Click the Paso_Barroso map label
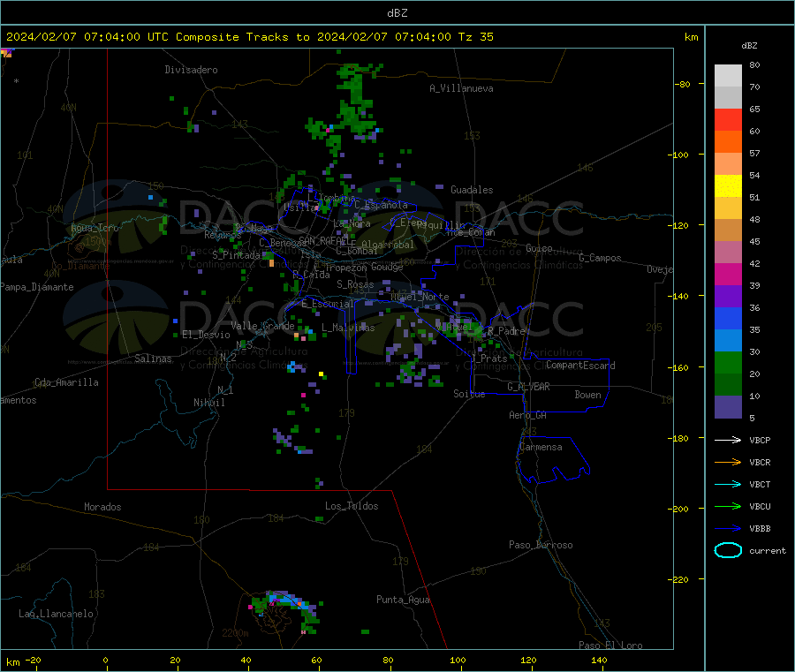This screenshot has height=672, width=795. coord(541,545)
